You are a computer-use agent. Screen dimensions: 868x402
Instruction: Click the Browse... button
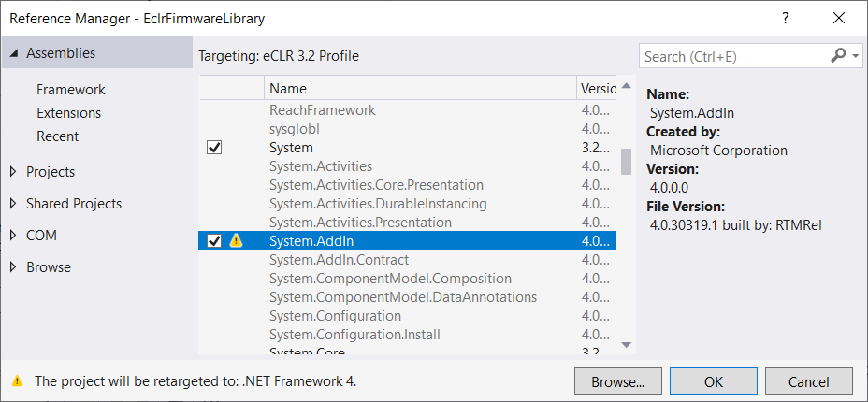point(618,381)
